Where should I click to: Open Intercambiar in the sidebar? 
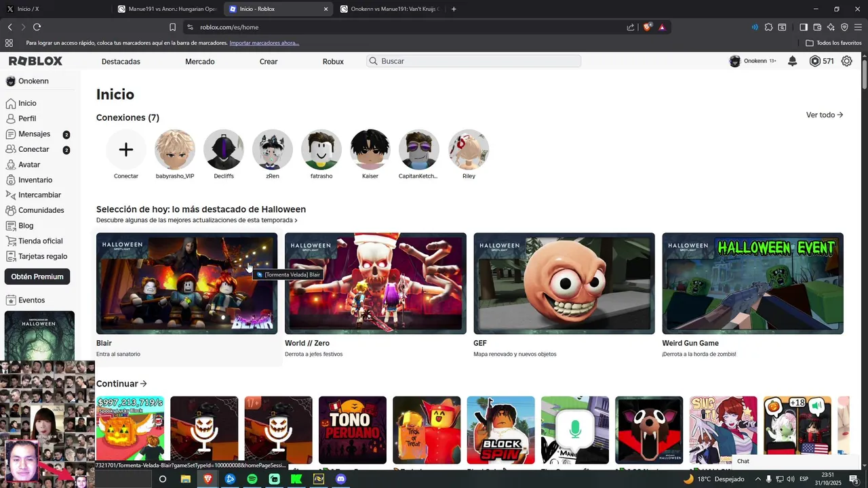[33, 195]
